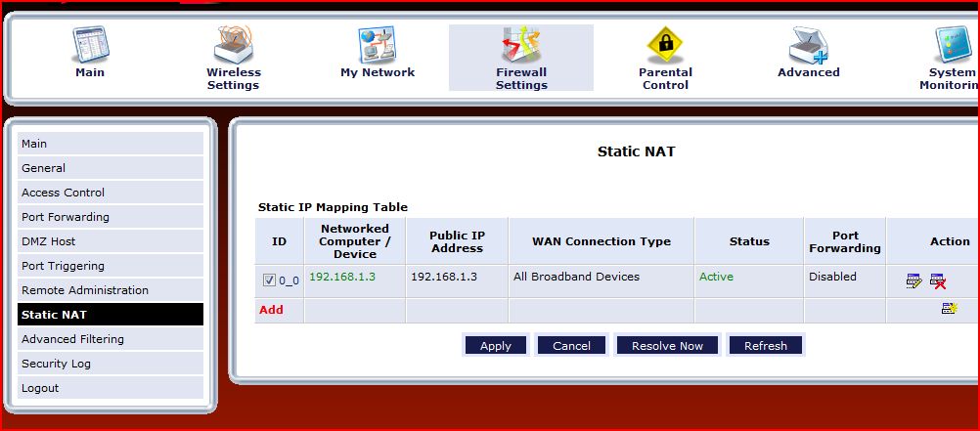Select Static NAT sidebar item
The width and height of the screenshot is (980, 431).
(111, 314)
